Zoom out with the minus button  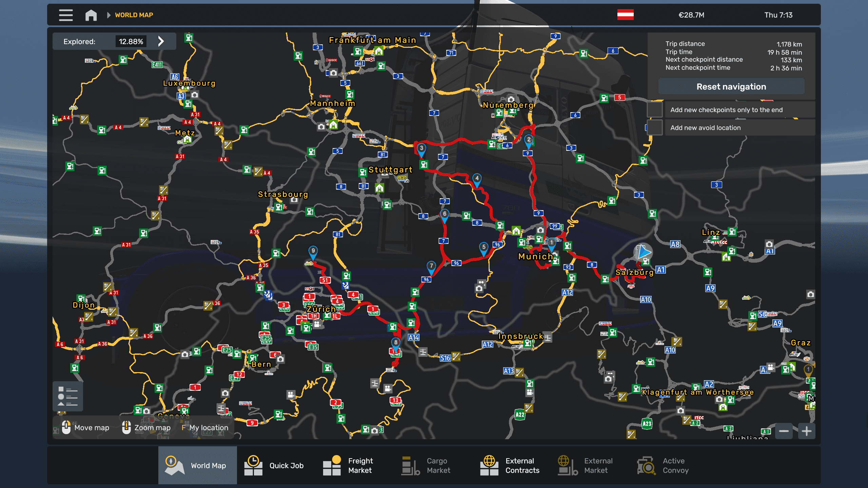pyautogui.click(x=784, y=431)
